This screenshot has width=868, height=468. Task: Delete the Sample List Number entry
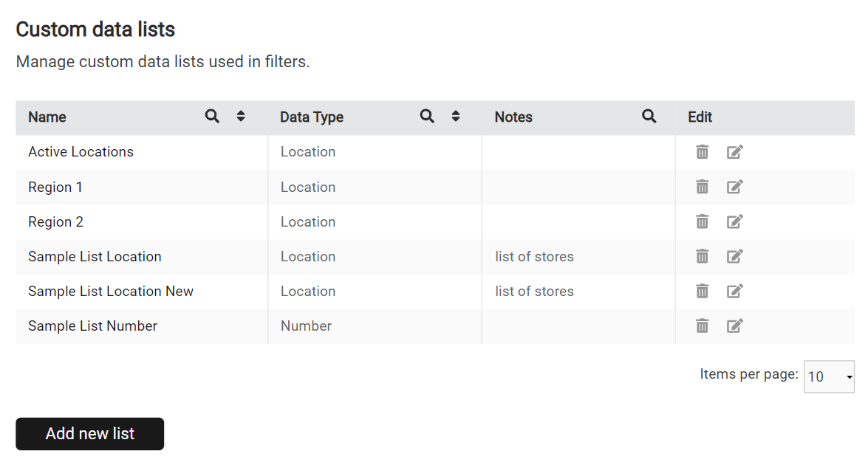click(x=702, y=326)
